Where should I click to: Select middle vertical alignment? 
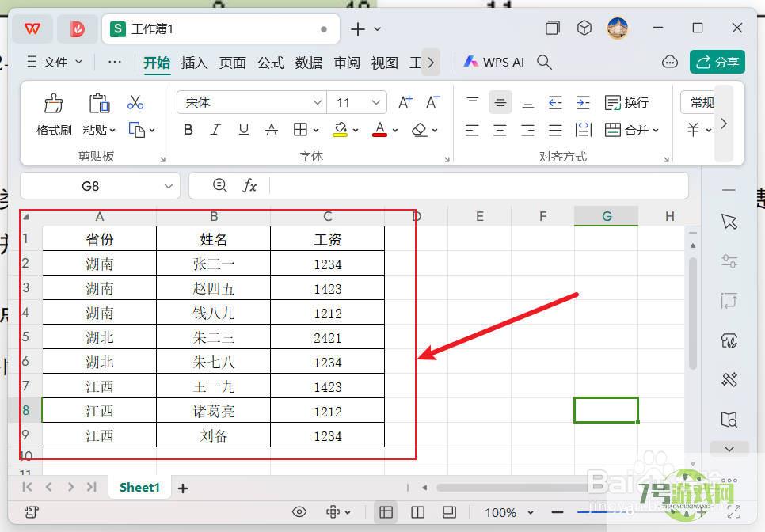tap(500, 102)
